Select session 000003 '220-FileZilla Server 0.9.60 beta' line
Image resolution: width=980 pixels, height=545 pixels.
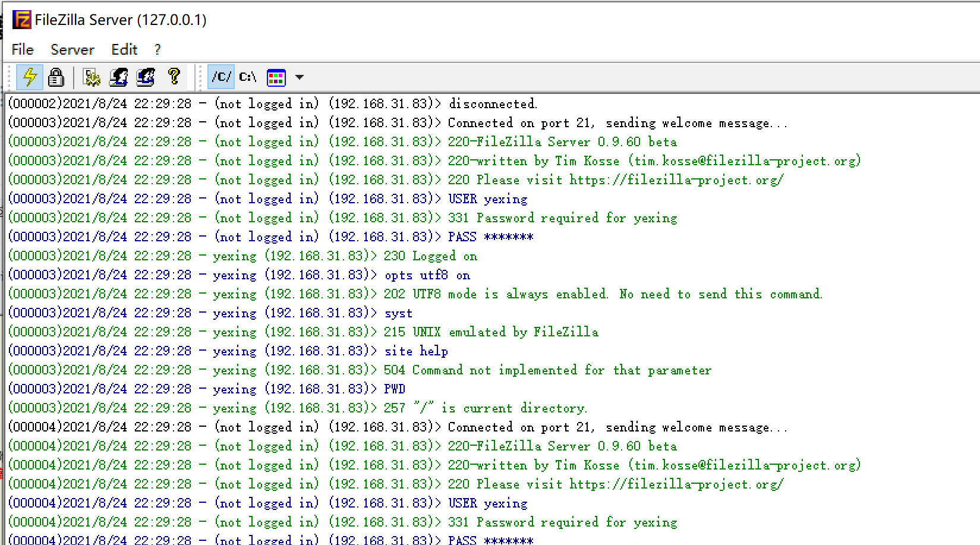point(342,141)
